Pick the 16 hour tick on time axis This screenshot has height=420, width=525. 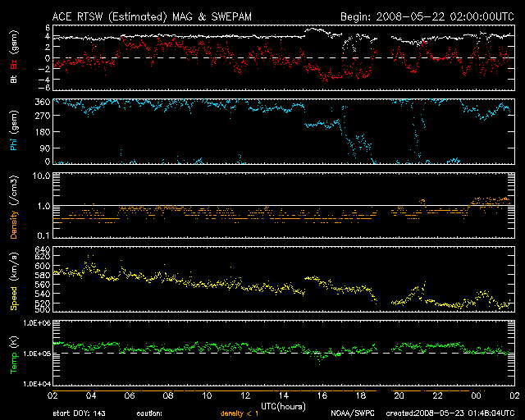pyautogui.click(x=322, y=395)
